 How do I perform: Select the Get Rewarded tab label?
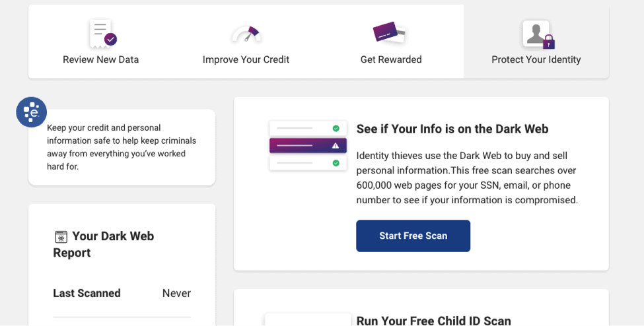point(391,59)
